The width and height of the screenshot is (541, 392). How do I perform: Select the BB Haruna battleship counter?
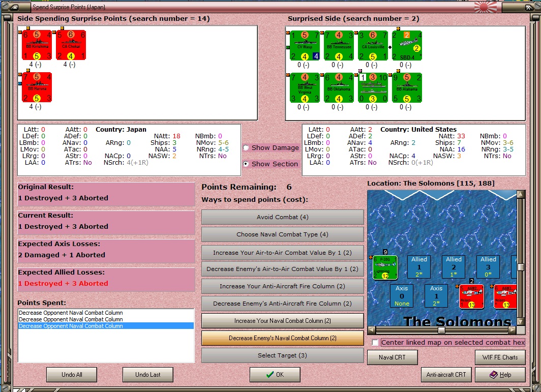tap(37, 87)
